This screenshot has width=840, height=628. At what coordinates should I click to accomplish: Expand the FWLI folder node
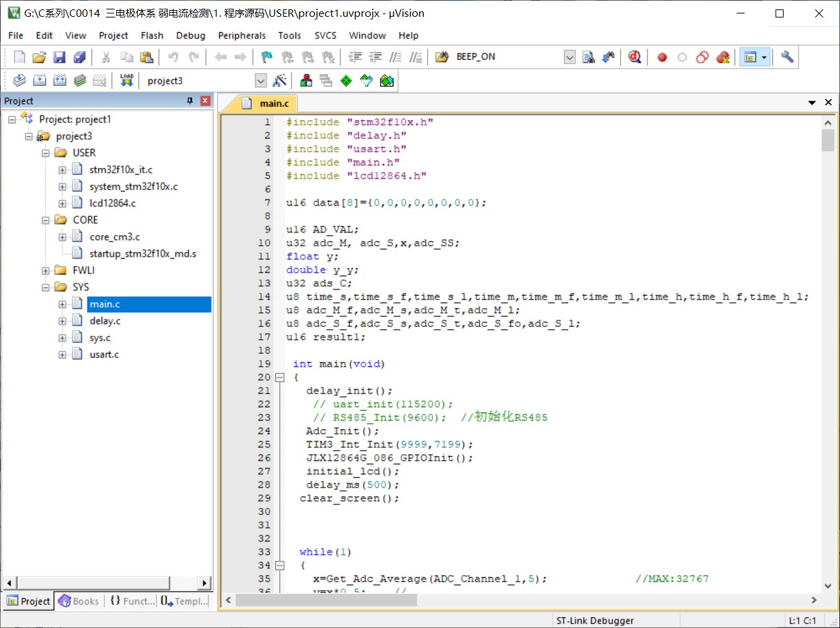46,271
